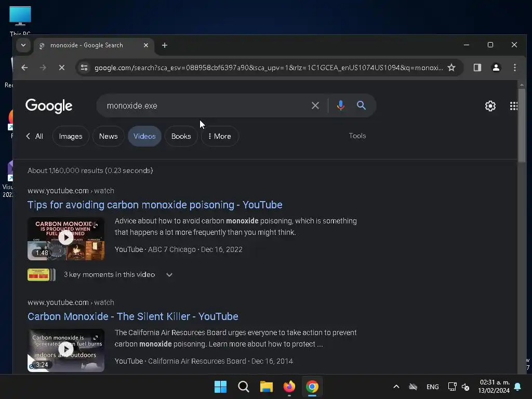Open This PC desktop icon

pos(20,20)
